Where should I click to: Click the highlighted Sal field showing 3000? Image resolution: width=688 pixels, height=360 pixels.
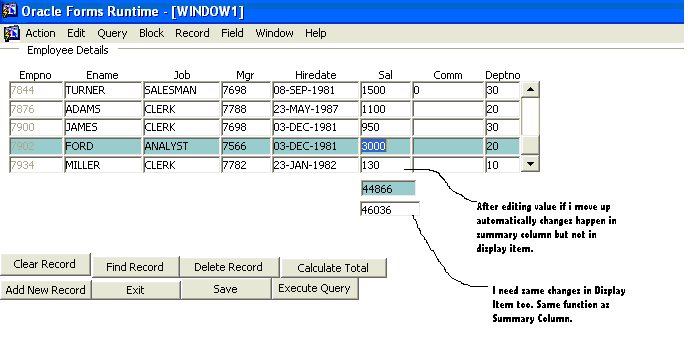385,146
